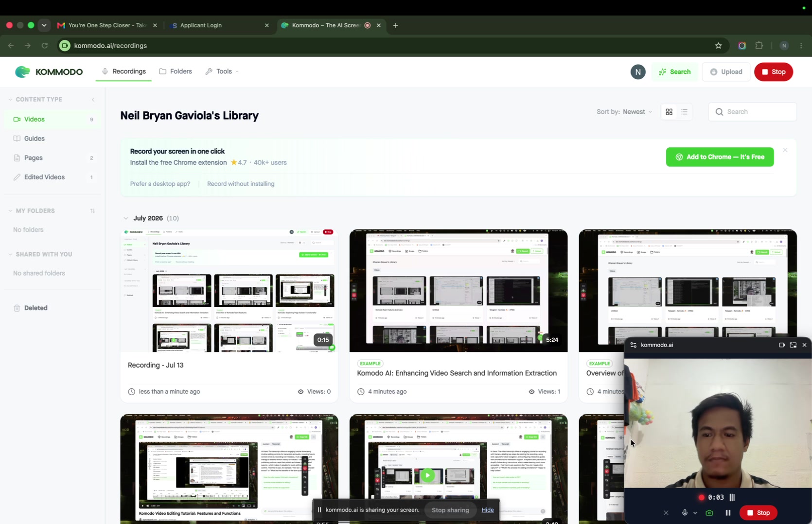
Task: Cancel the recording with the X icon
Action: [666, 513]
